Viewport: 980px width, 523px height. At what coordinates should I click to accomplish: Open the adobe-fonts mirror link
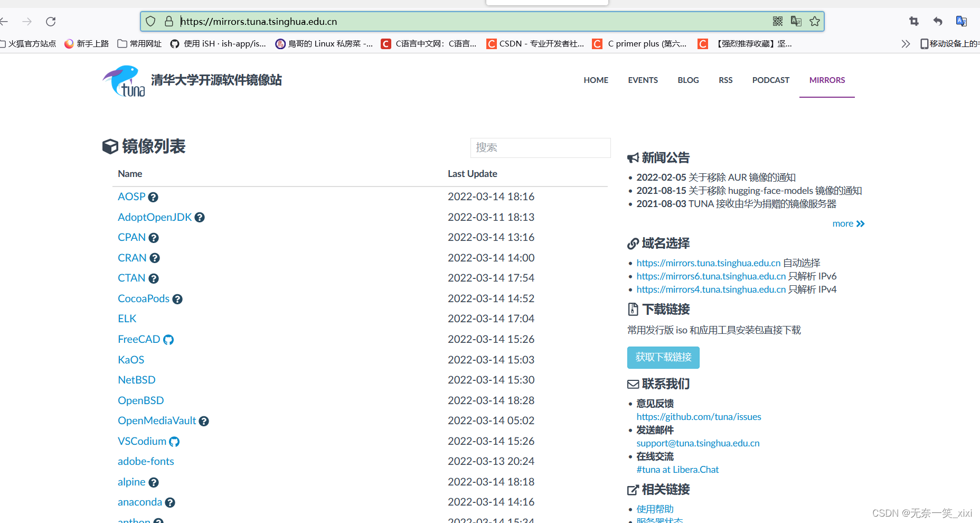tap(146, 461)
